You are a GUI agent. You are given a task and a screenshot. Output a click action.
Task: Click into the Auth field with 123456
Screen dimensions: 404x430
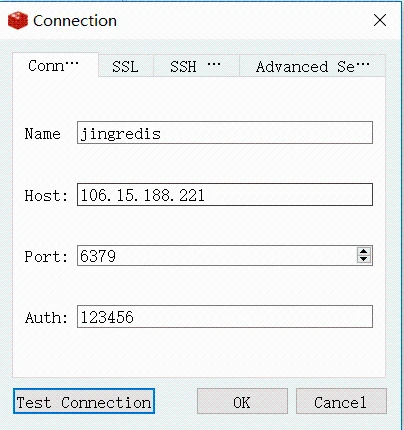click(x=225, y=316)
